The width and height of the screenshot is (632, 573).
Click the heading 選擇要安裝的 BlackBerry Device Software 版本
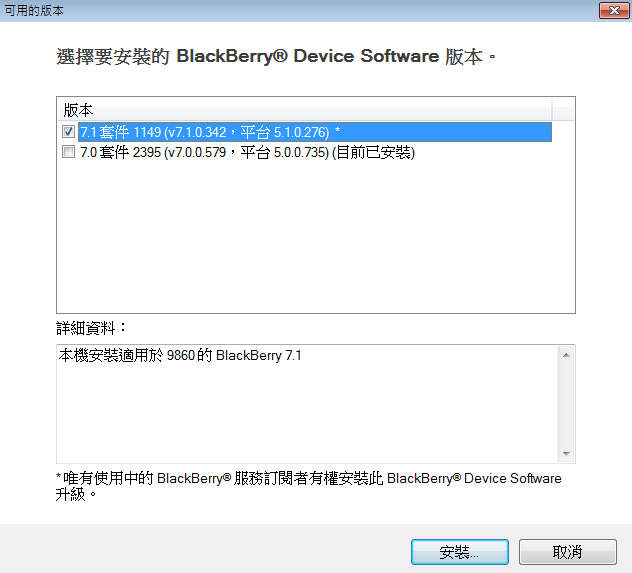pyautogui.click(x=276, y=56)
